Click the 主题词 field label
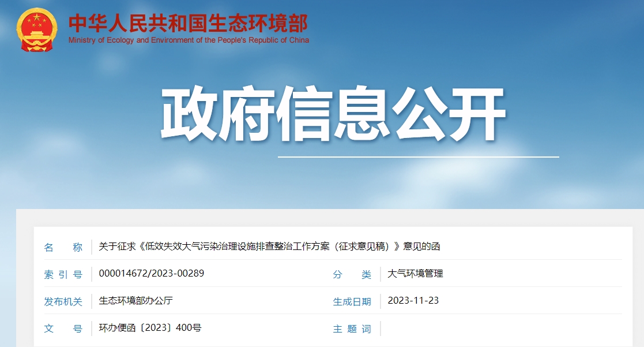Screen dimensions: 644x347 pyautogui.click(x=353, y=328)
